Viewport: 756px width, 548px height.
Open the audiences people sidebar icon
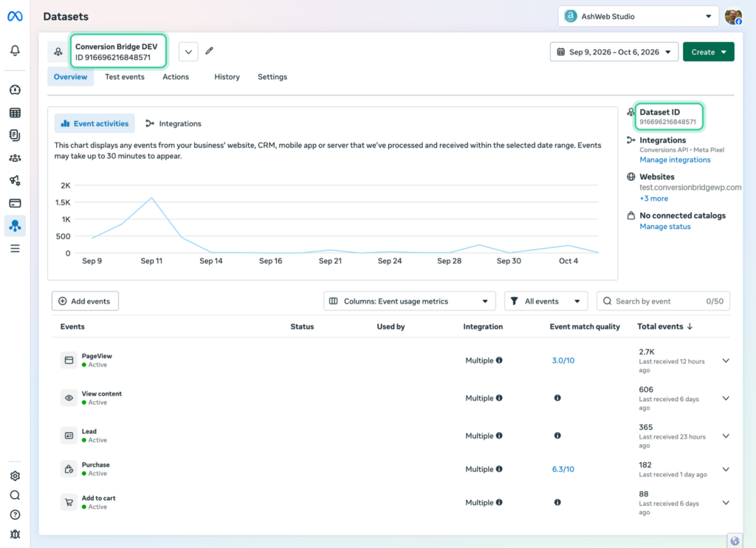[15, 158]
